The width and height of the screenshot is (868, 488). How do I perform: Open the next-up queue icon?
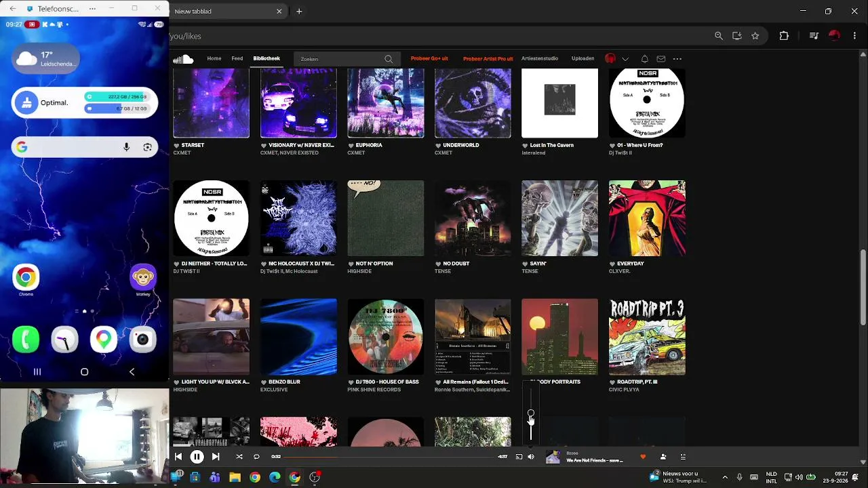pyautogui.click(x=683, y=457)
